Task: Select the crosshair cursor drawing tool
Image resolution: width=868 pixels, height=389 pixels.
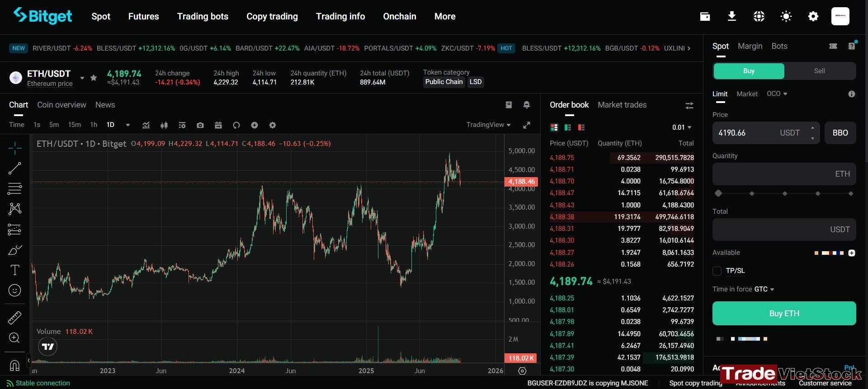Action: pyautogui.click(x=14, y=148)
